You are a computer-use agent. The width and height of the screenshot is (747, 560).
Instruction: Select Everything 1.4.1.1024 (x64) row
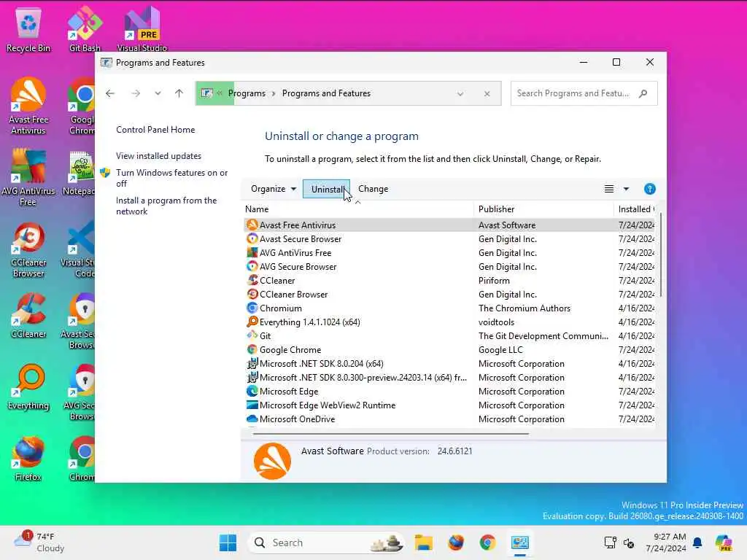[449, 322]
